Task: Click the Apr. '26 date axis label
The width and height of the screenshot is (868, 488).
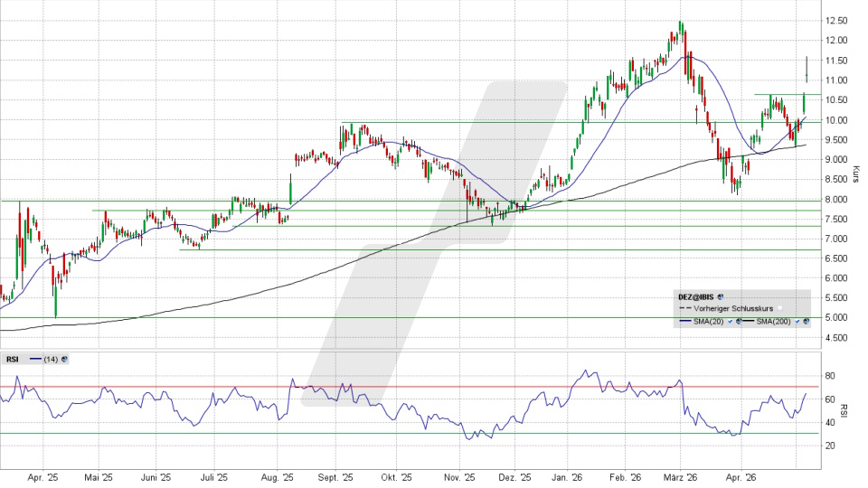Action: 741,477
